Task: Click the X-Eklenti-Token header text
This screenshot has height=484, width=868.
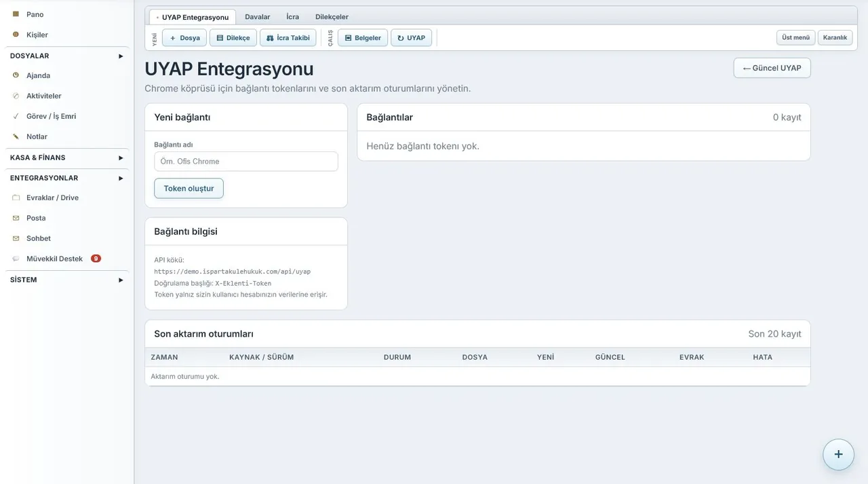Action: click(x=243, y=283)
